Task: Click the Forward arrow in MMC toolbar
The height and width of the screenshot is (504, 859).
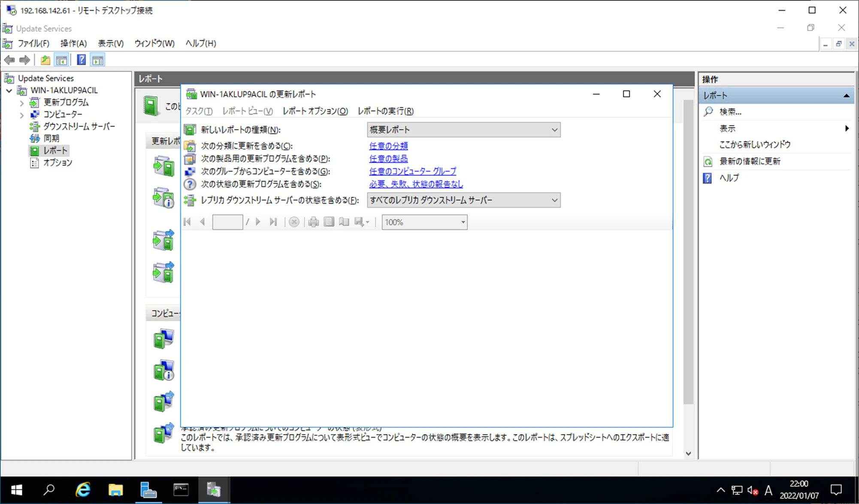Action: pyautogui.click(x=25, y=60)
